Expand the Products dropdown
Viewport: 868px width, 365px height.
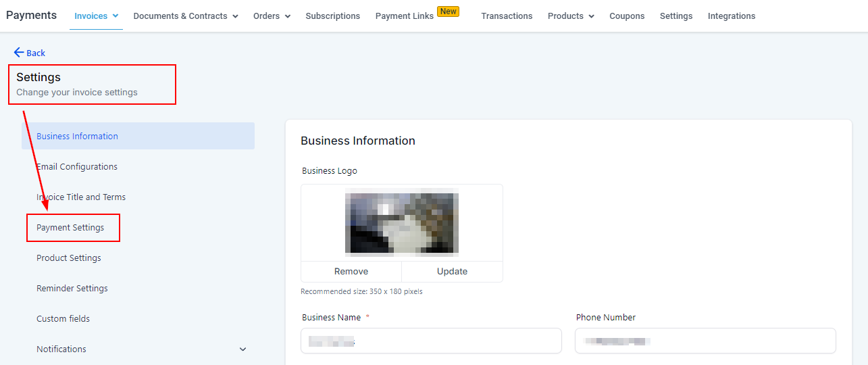click(571, 16)
